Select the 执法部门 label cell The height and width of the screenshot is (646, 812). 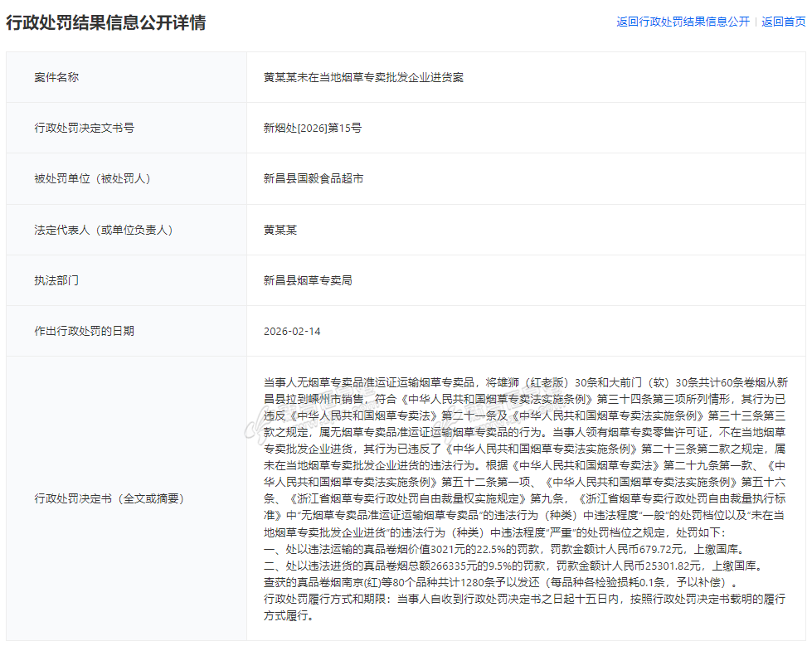pos(56,280)
